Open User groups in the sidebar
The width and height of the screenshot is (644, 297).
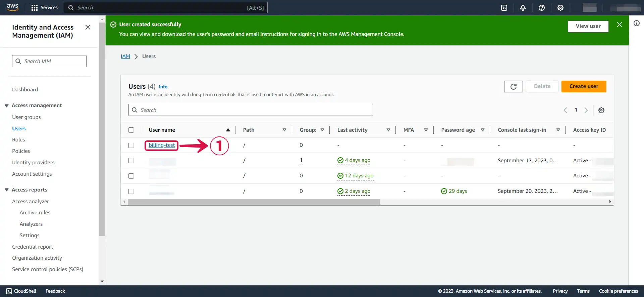point(26,117)
